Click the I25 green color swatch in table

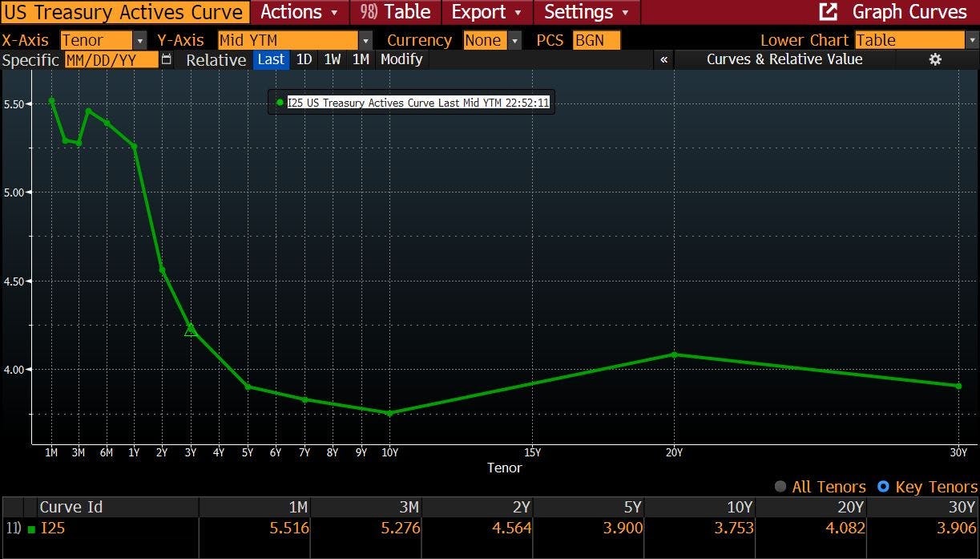(x=31, y=529)
